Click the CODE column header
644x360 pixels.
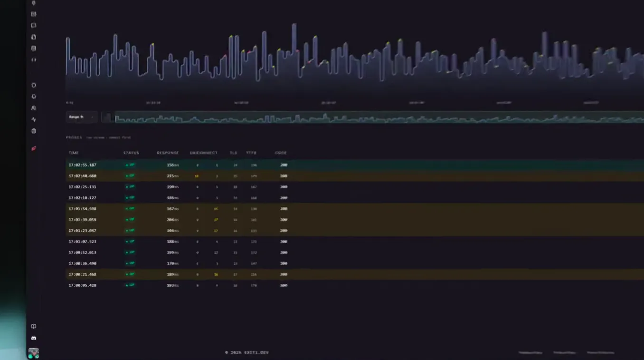(281, 153)
